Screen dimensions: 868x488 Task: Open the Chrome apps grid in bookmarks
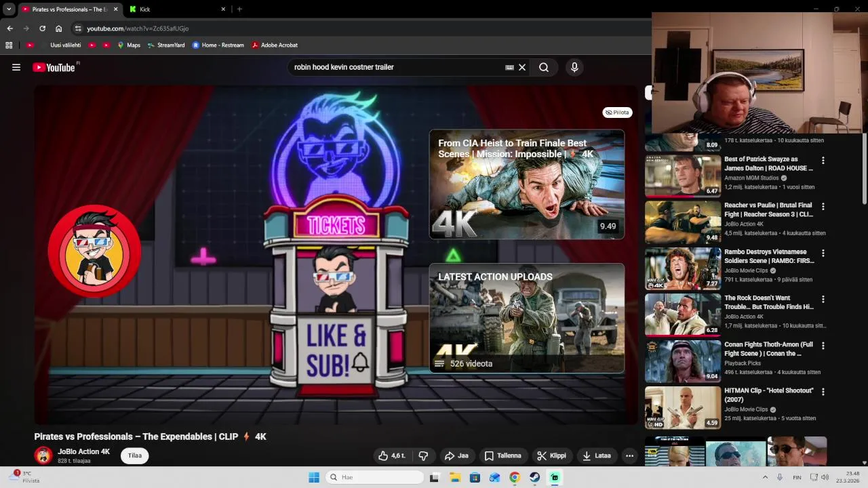point(9,45)
